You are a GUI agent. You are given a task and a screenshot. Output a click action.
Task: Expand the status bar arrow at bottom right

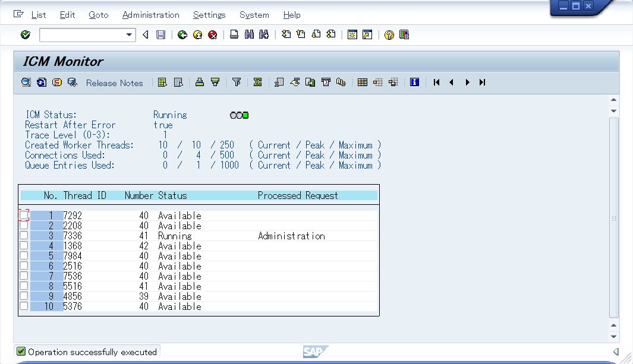click(616, 352)
